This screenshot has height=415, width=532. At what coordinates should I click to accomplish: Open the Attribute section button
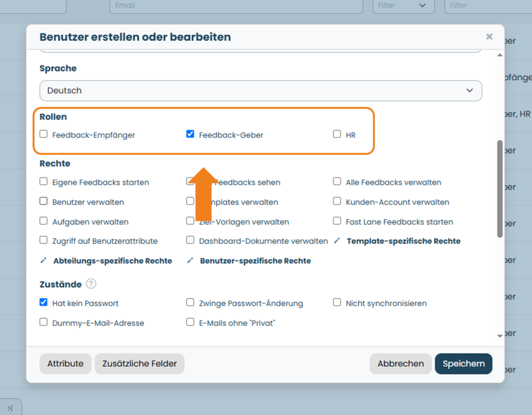pos(65,364)
